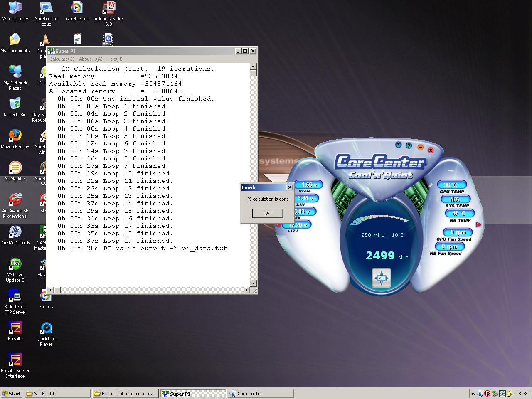This screenshot has width=532, height=399.
Task: Click the Allocated memory value 8388648
Action: [167, 91]
